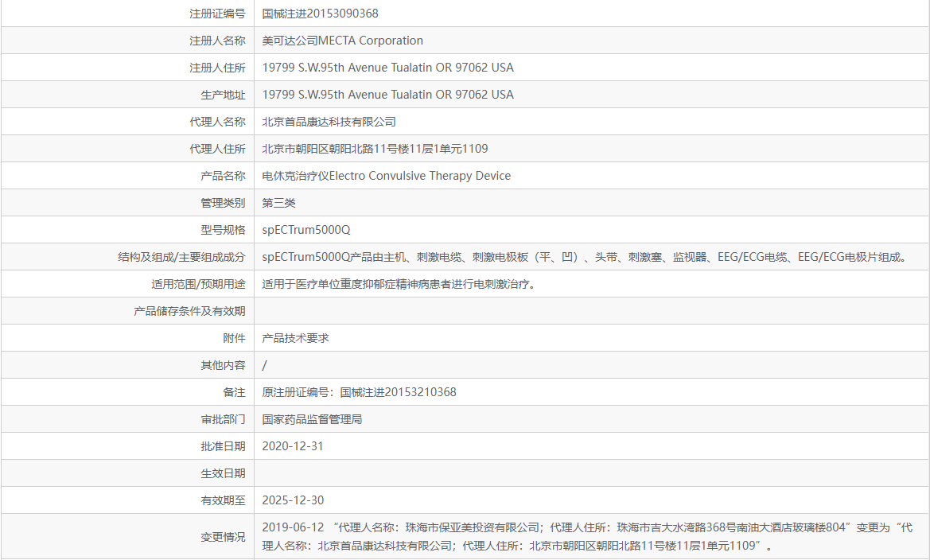Viewport: 930px width, 560px height.
Task: Select expiry date 2025-12-30
Action: tap(293, 500)
